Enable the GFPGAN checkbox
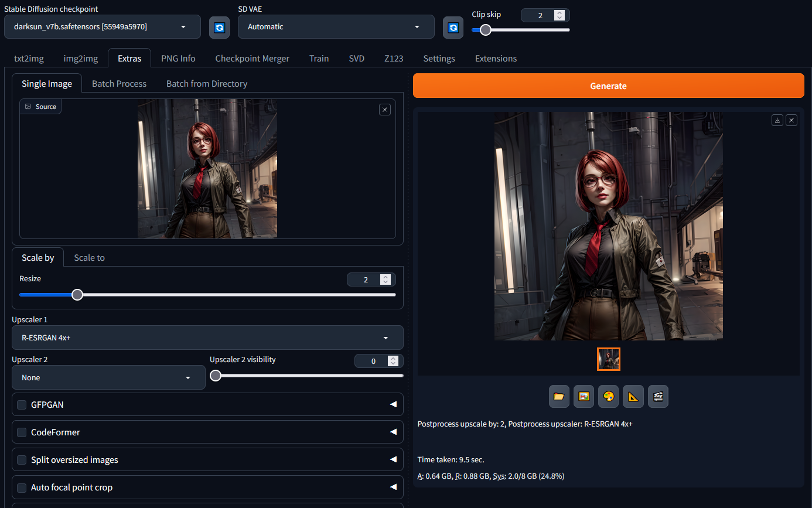Viewport: 812px width, 508px height. coord(22,405)
